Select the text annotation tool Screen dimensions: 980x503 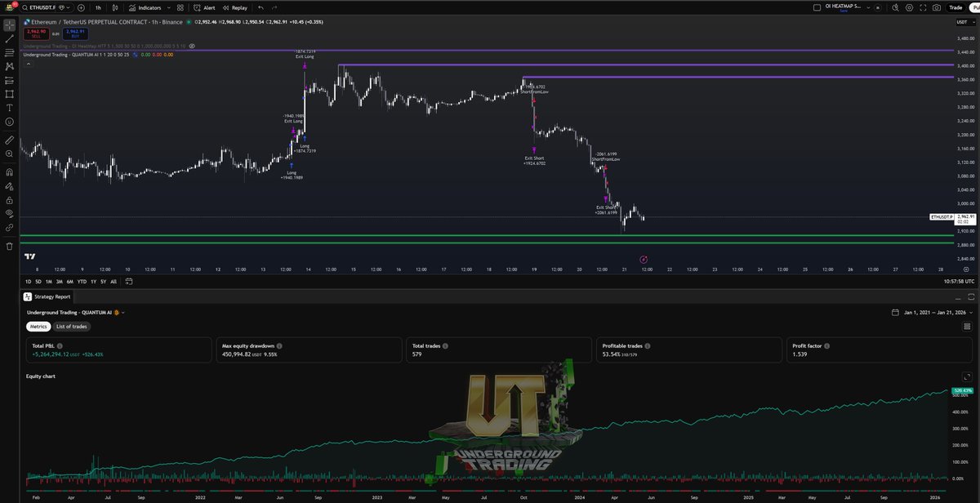coord(9,108)
